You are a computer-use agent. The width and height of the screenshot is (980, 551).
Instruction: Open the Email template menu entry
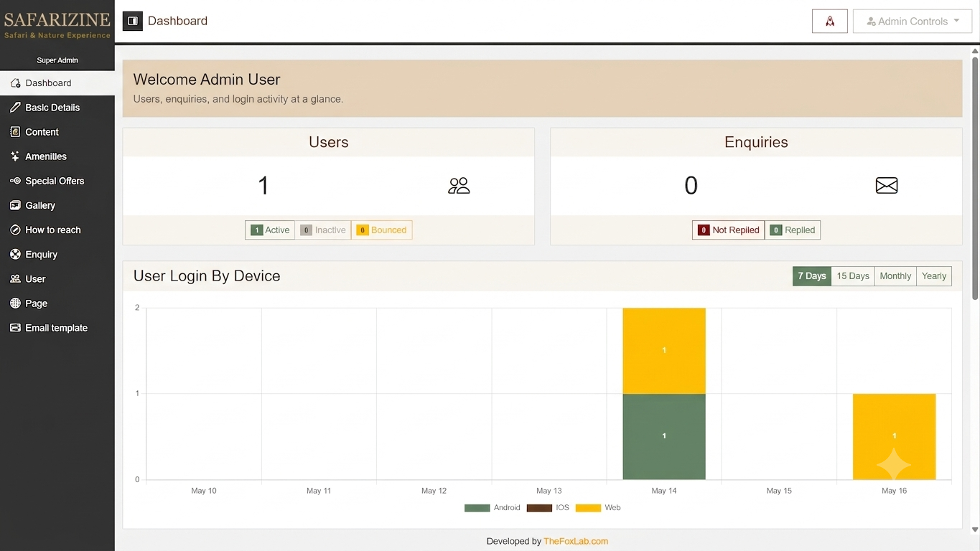point(57,327)
